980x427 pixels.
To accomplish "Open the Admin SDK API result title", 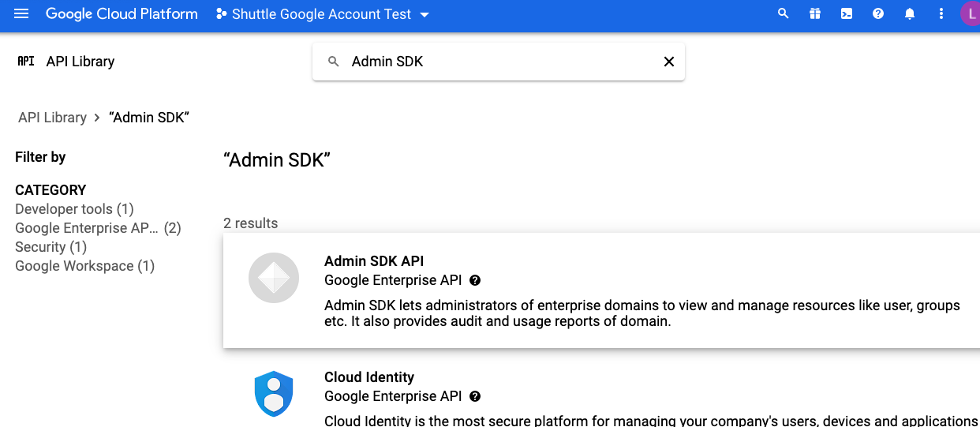I will tap(374, 261).
